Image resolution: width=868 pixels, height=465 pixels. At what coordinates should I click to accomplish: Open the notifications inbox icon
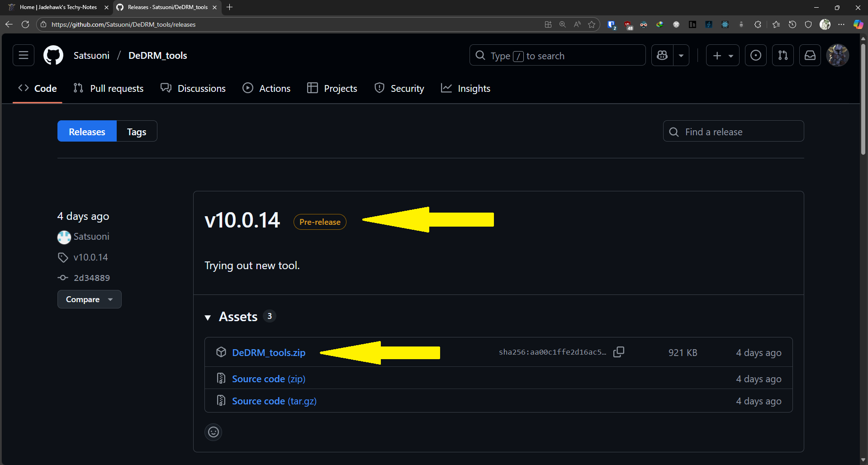point(810,56)
